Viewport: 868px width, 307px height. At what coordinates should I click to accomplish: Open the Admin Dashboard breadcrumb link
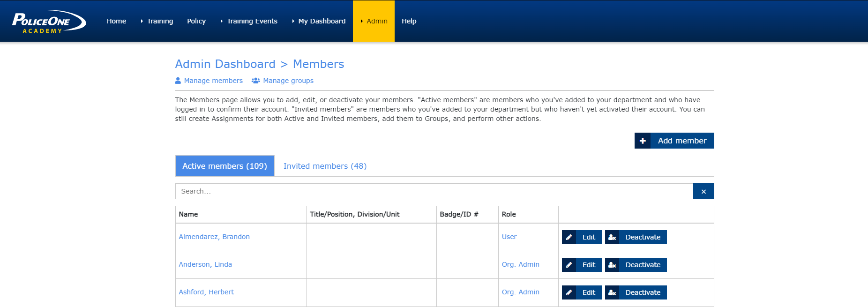[x=225, y=64]
